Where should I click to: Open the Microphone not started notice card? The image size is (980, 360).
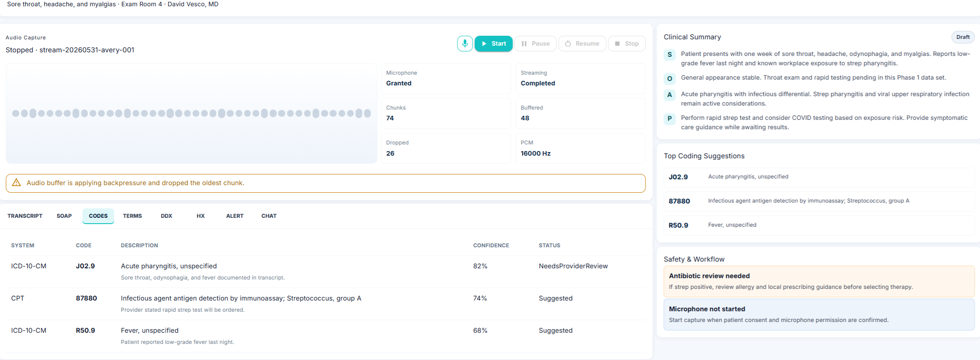pos(819,314)
